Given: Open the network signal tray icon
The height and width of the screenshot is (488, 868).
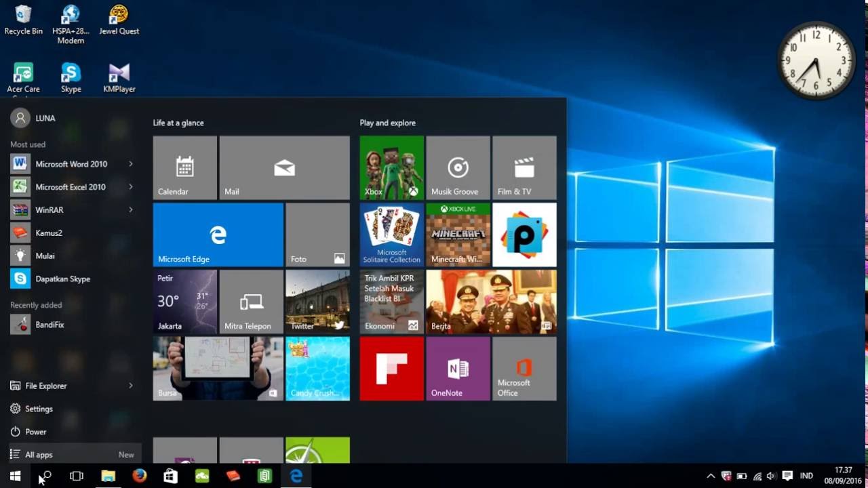Looking at the screenshot, I should pyautogui.click(x=757, y=476).
